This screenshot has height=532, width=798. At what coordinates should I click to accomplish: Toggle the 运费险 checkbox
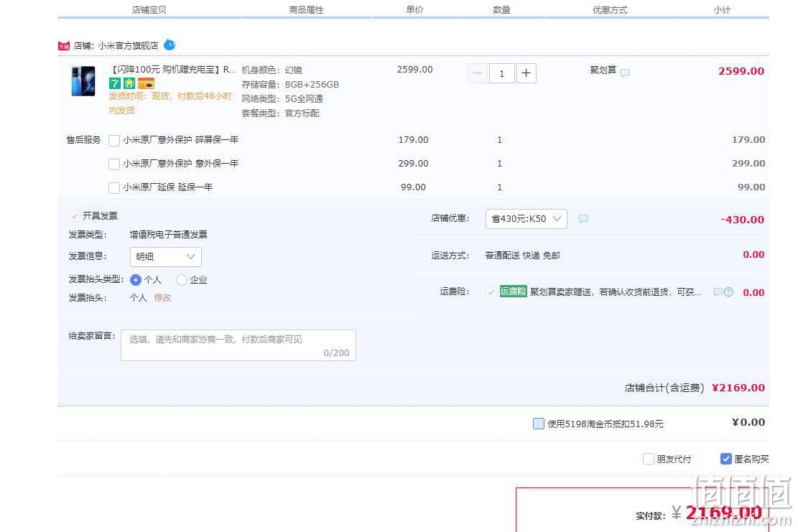tap(491, 292)
